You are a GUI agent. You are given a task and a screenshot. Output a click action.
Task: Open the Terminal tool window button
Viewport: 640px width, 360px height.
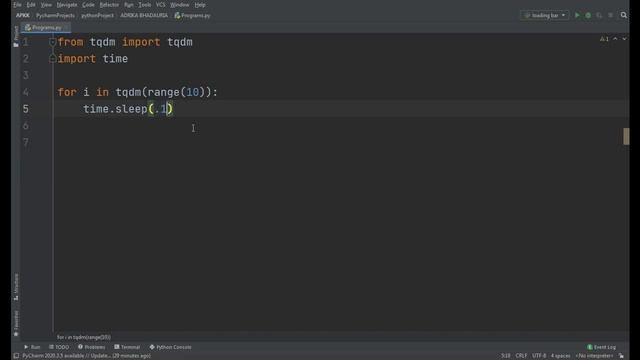tap(127, 347)
